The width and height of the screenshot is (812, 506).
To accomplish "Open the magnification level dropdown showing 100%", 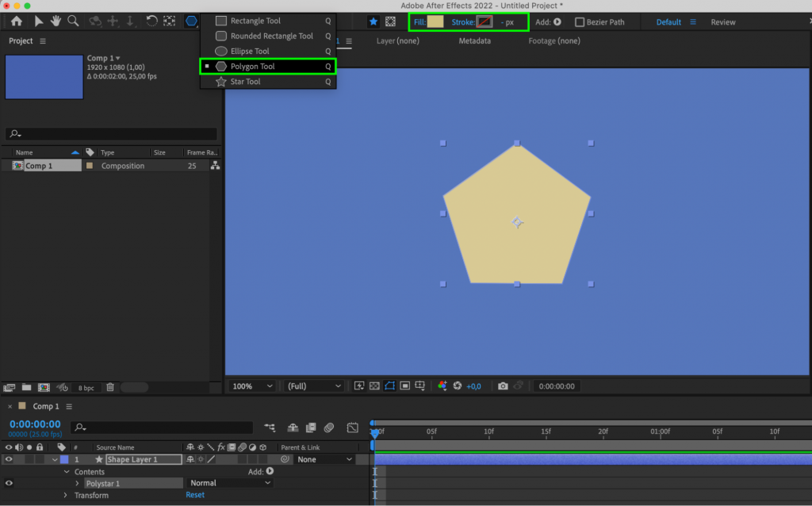I will tap(251, 385).
